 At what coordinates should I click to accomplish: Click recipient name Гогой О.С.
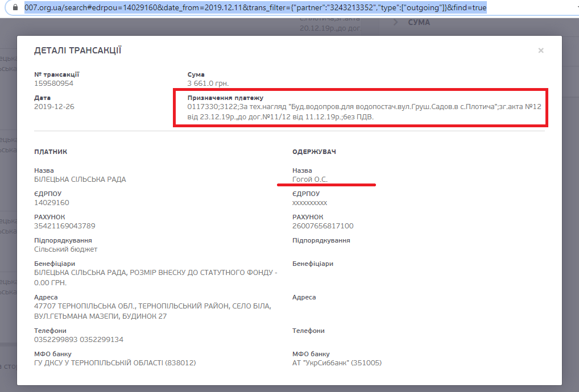point(310,179)
